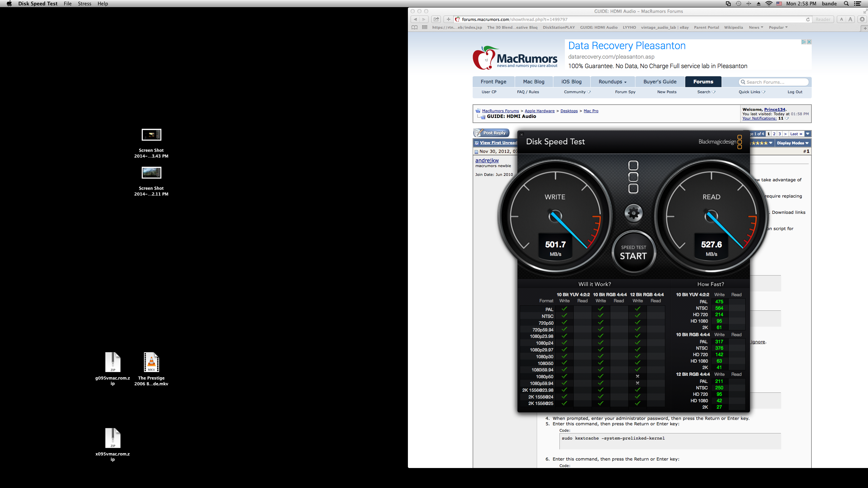Open the Display Modes dropdown

[x=792, y=143]
